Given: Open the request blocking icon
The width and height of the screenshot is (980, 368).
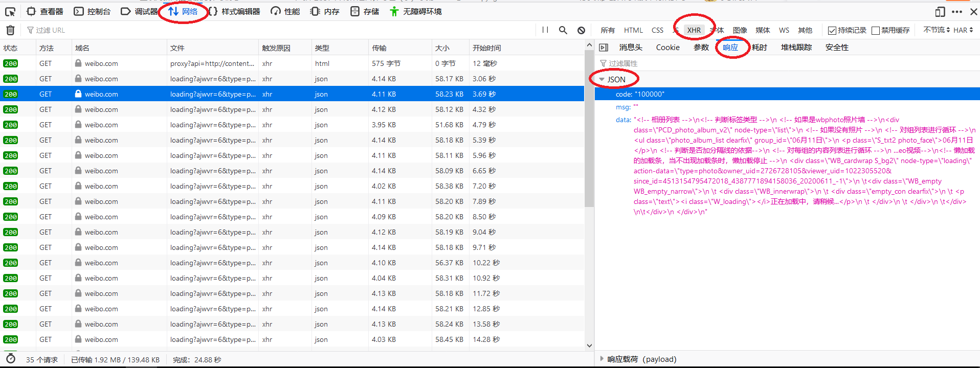Looking at the screenshot, I should (x=581, y=30).
